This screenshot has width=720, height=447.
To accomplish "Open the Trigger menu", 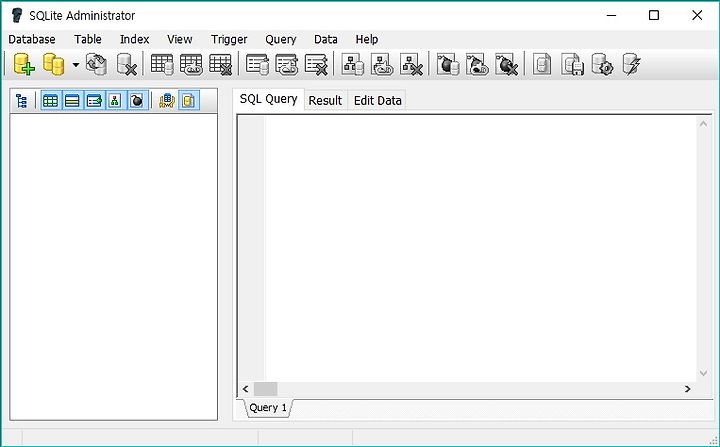I will click(x=229, y=40).
